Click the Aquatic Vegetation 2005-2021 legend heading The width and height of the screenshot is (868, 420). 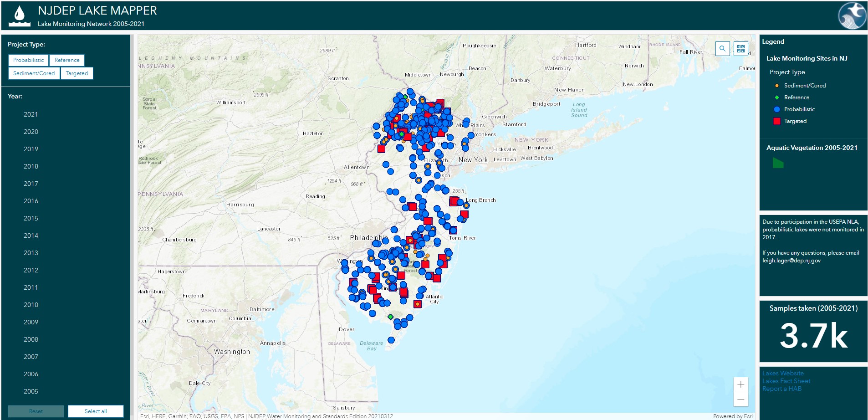(x=812, y=148)
